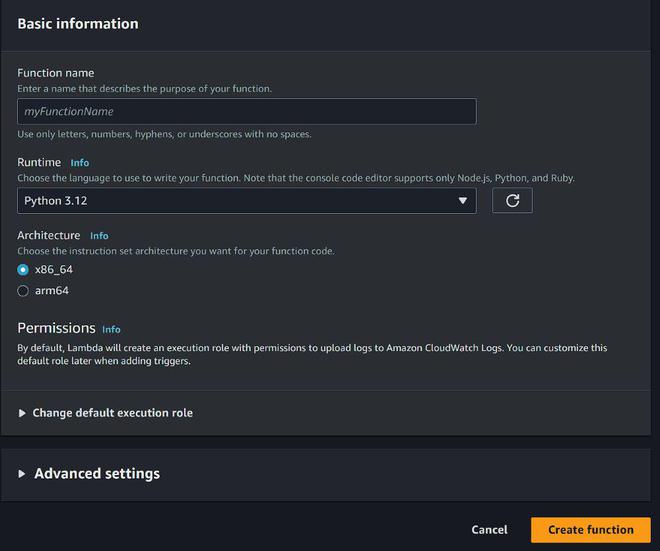Screen dimensions: 660x551
Task: Click the triangle beside Advanced settings
Action: (x=23, y=474)
